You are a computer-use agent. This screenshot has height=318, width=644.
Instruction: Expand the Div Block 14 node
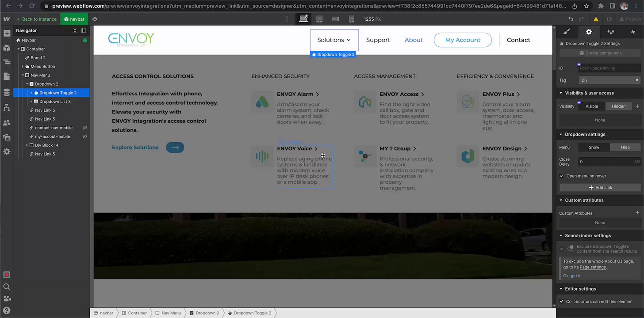[x=27, y=145]
